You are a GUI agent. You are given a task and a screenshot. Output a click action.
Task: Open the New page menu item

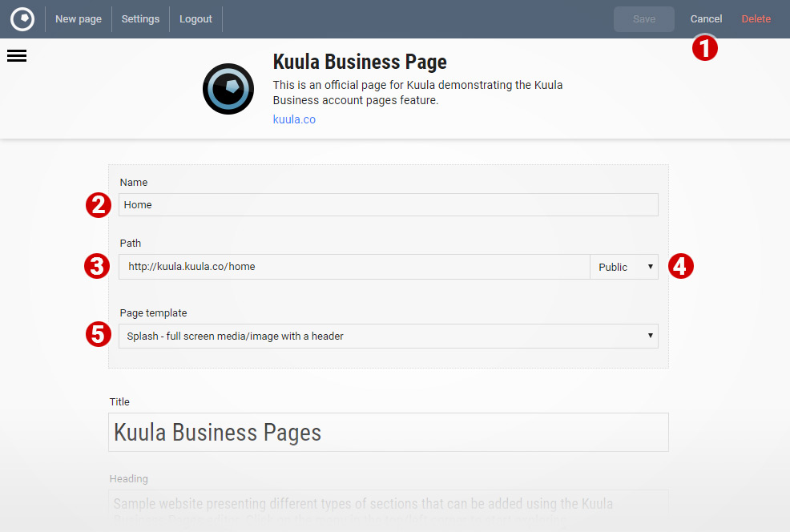(x=78, y=19)
